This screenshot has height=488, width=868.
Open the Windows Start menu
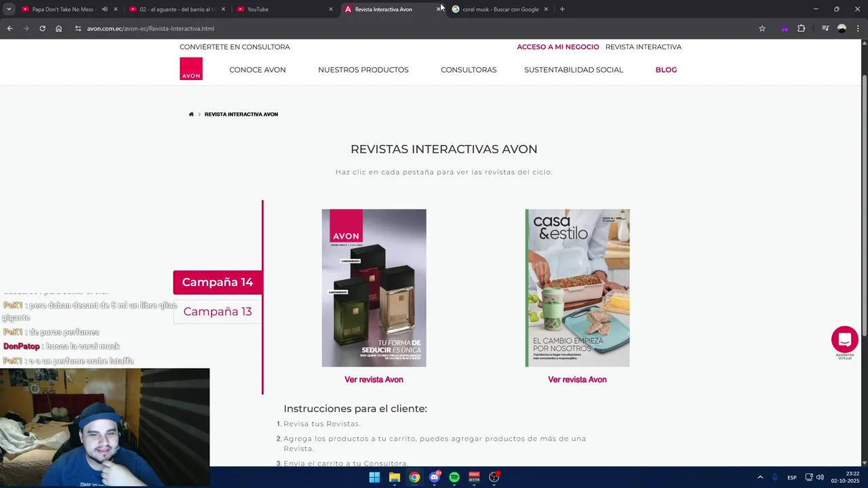pos(374,477)
